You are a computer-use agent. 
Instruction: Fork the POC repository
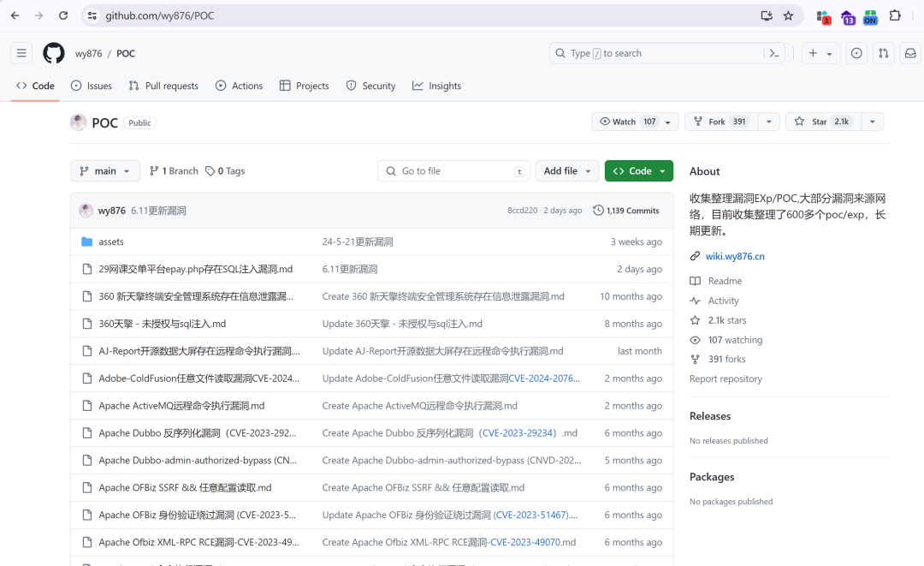click(720, 122)
